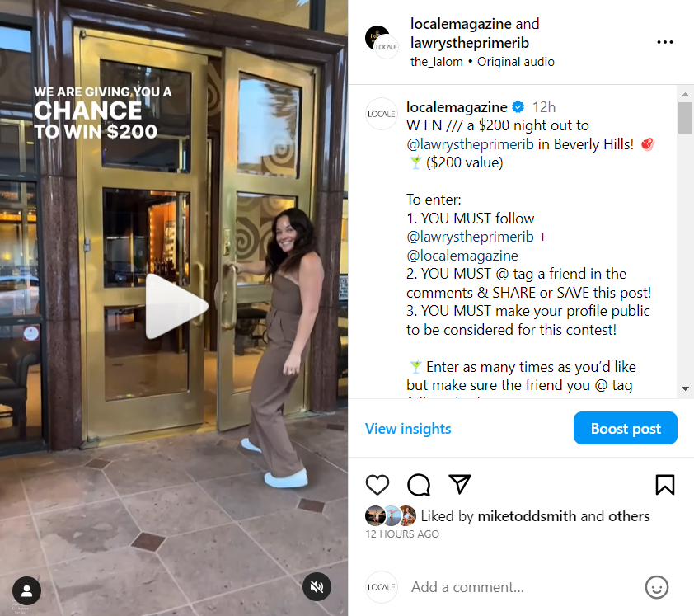This screenshot has width=694, height=616.
Task: Open the emoji picker smiley icon
Action: tap(656, 587)
